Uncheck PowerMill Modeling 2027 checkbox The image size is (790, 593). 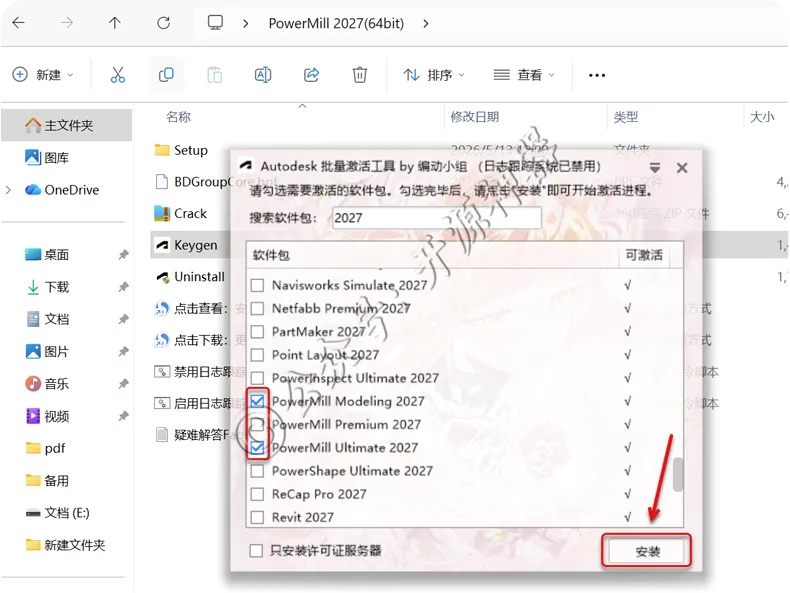(x=257, y=401)
